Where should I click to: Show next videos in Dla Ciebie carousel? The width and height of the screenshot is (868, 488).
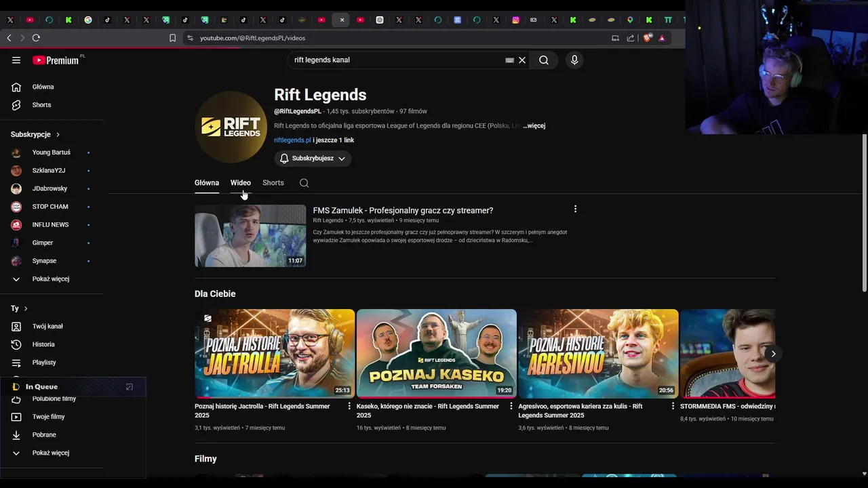click(773, 354)
